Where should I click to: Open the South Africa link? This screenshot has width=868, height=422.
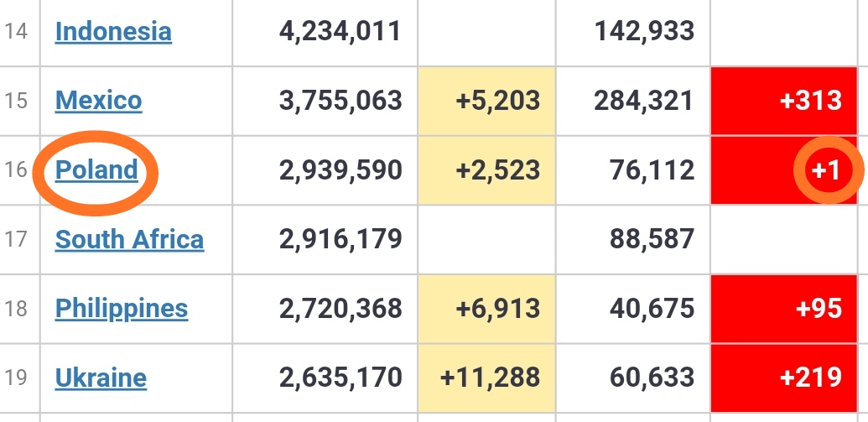[x=129, y=239]
